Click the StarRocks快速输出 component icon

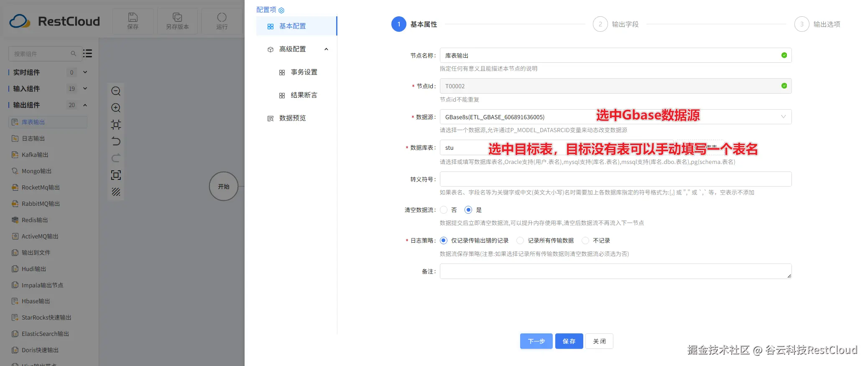coord(15,317)
